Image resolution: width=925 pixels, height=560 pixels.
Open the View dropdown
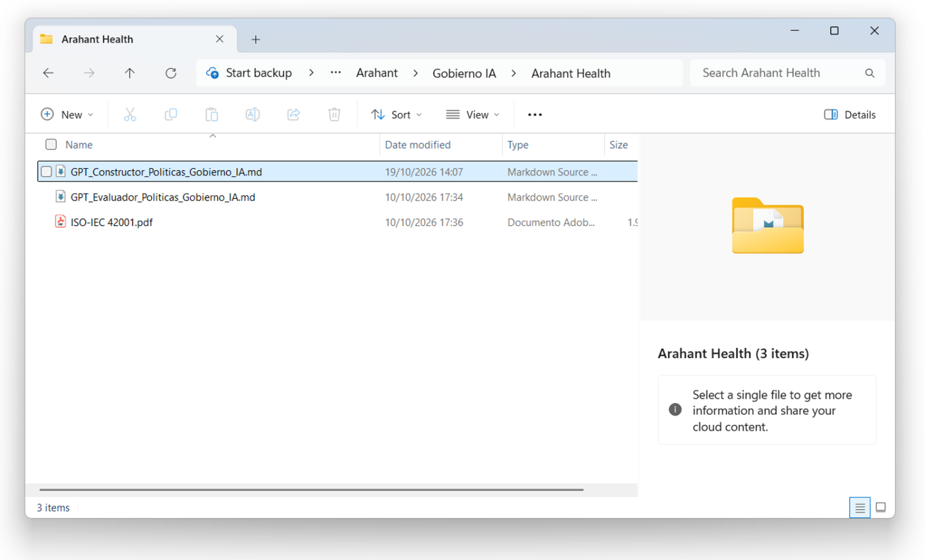[473, 114]
